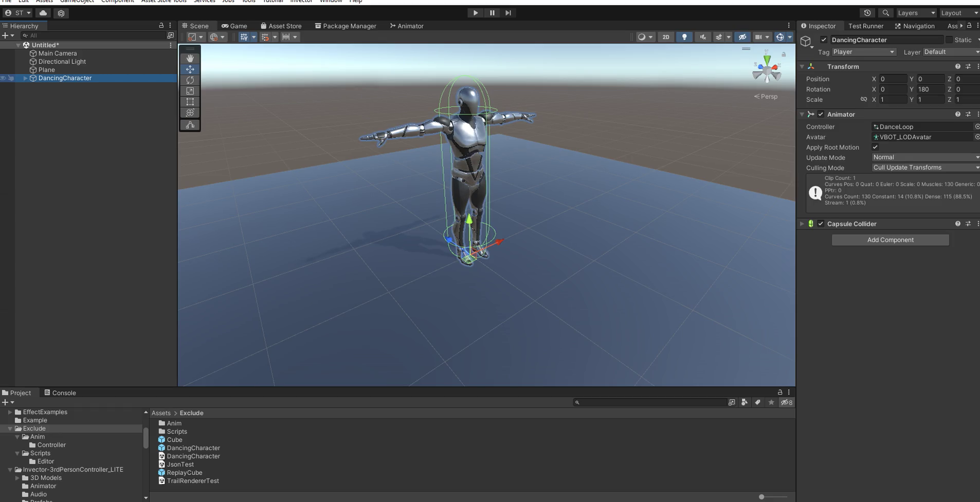
Task: Open the draw mode sphere dropdown
Action: (x=645, y=37)
